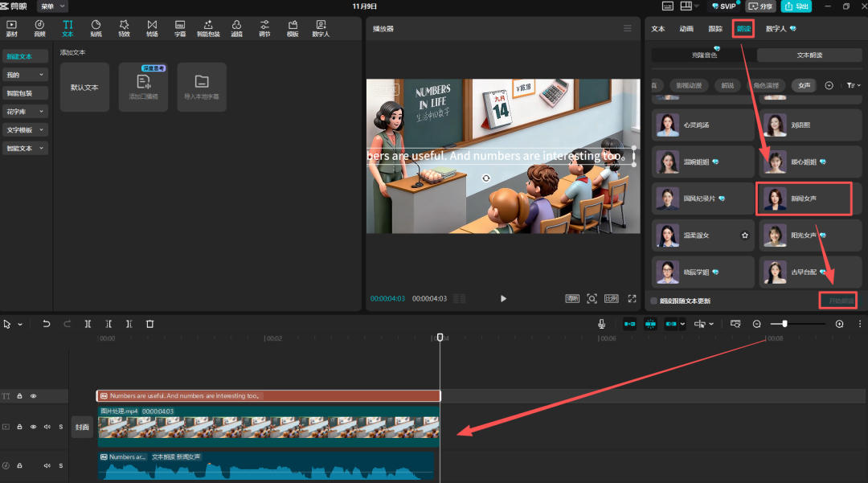Open the 滤镜 (Filters) panel
This screenshot has width=868, height=483.
(236, 28)
